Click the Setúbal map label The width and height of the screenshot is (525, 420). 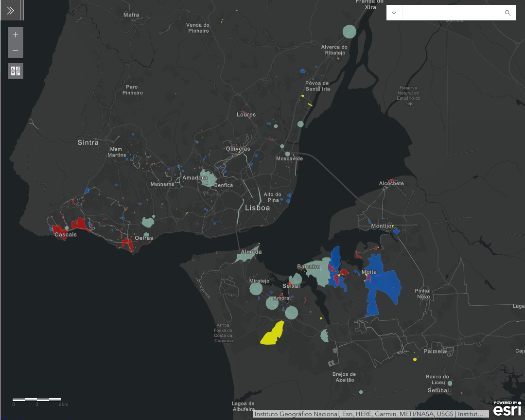tap(438, 390)
